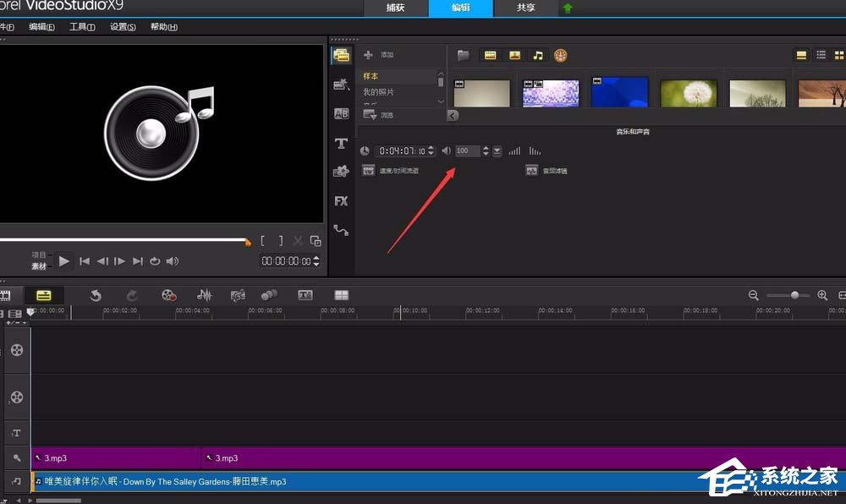Click the Record/Capture option reel icon

click(x=169, y=295)
